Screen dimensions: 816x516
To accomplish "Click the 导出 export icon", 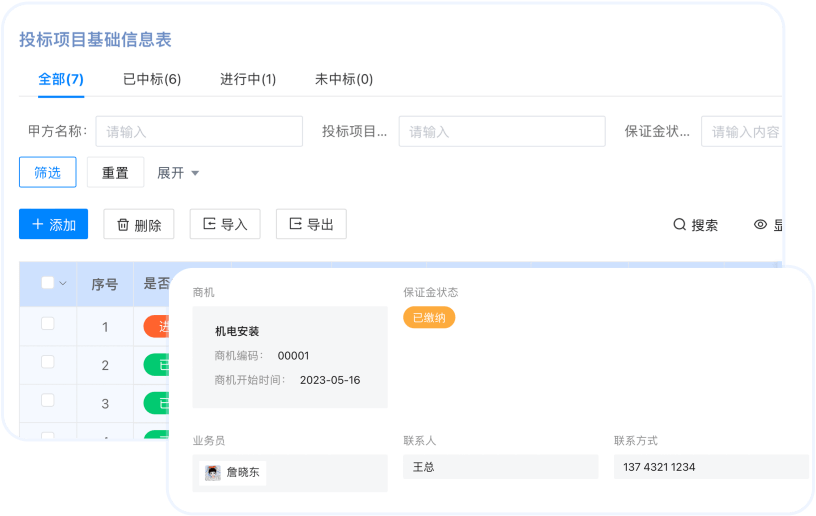I will pyautogui.click(x=295, y=225).
